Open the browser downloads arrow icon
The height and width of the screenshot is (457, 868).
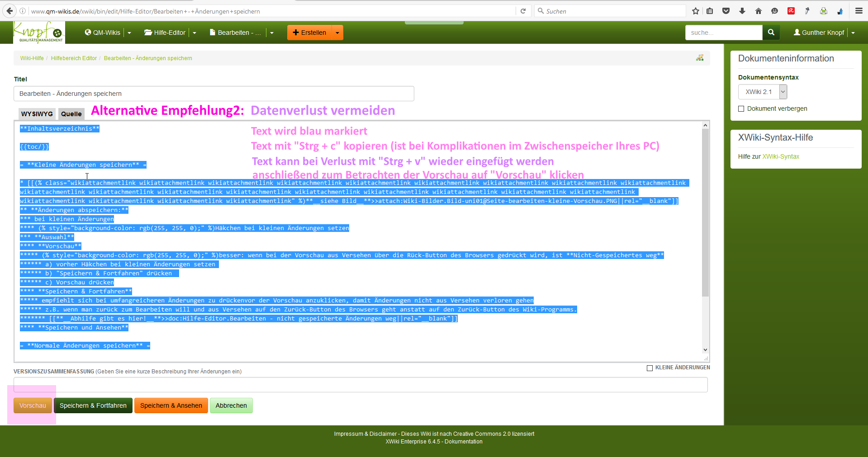[742, 11]
